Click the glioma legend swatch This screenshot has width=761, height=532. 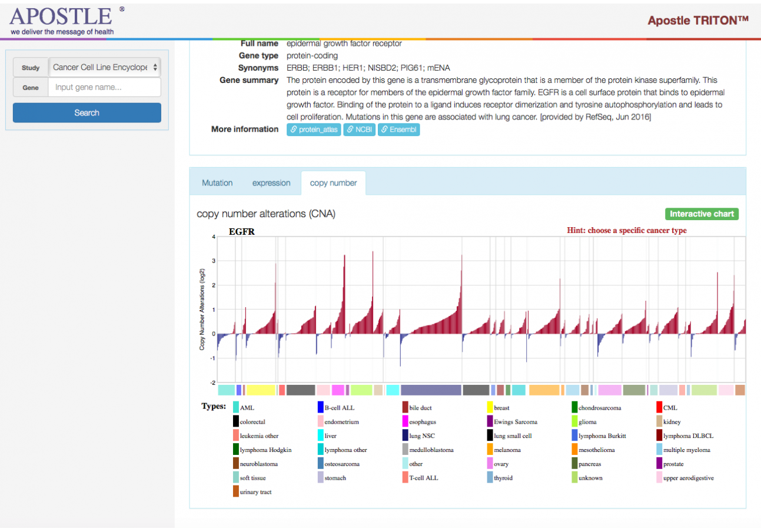[x=574, y=421]
